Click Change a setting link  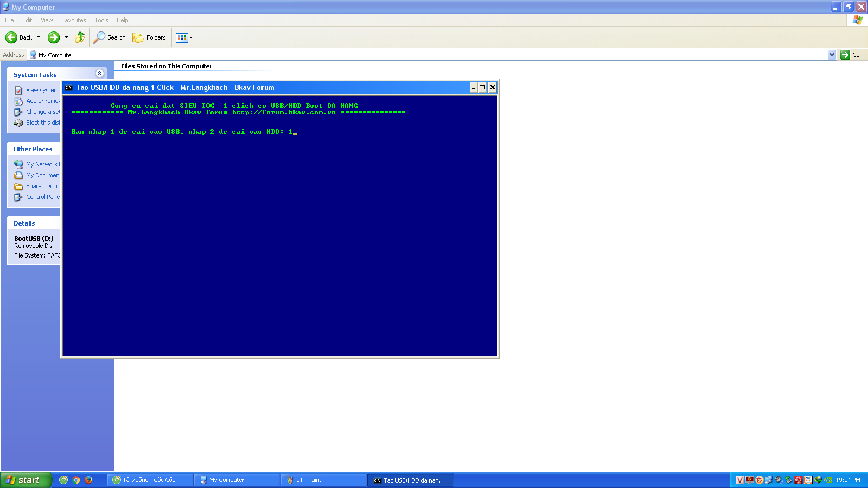(43, 112)
